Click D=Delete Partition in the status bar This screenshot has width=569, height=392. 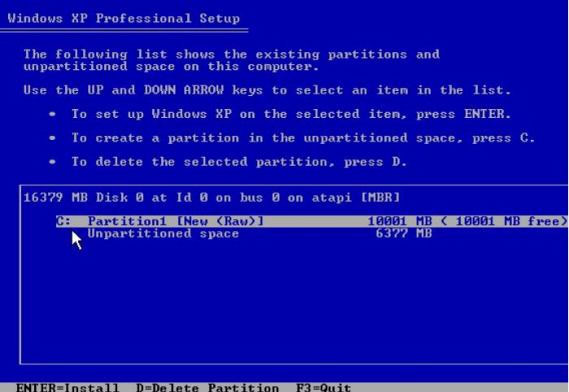point(208,388)
